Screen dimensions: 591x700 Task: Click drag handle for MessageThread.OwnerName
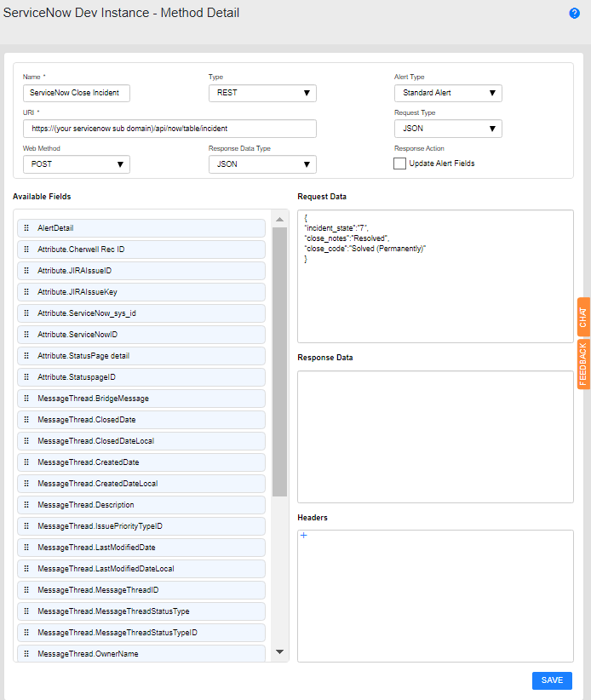pos(26,654)
